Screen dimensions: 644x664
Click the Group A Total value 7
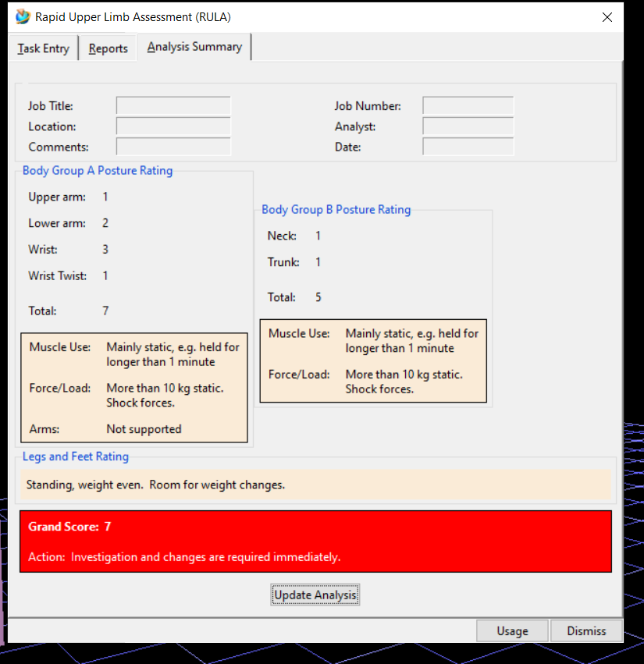pyautogui.click(x=105, y=311)
